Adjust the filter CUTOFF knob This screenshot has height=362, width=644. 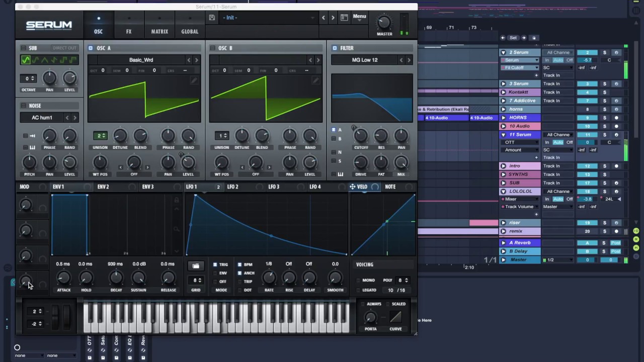(361, 135)
